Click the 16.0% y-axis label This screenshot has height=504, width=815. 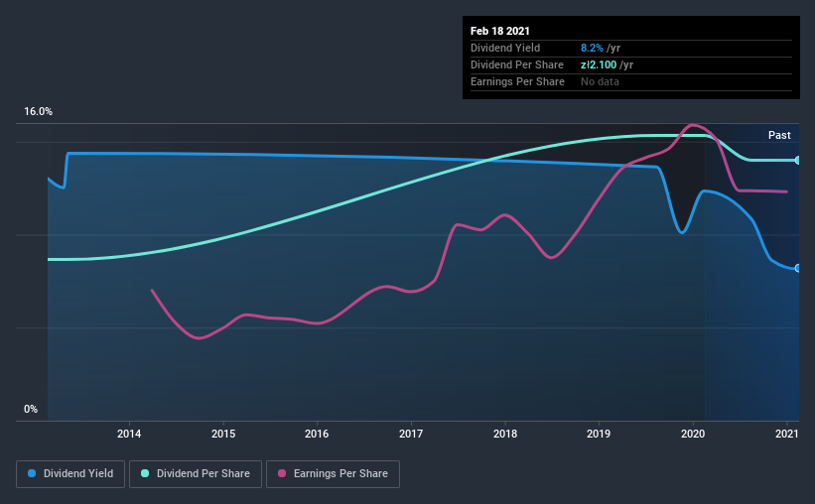[x=38, y=112]
